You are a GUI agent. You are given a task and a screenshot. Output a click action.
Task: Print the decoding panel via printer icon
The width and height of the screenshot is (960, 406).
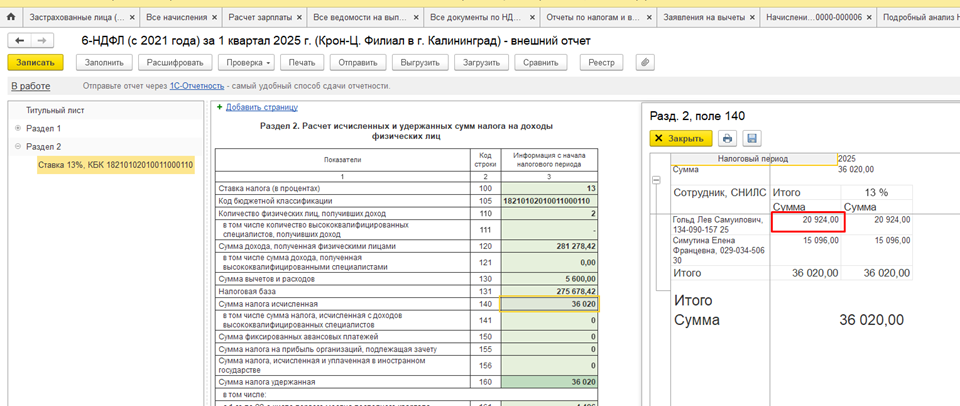point(728,138)
